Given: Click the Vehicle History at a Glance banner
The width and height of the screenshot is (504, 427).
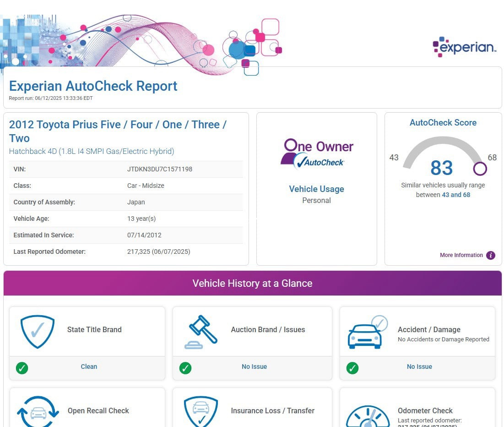Looking at the screenshot, I should click(252, 283).
